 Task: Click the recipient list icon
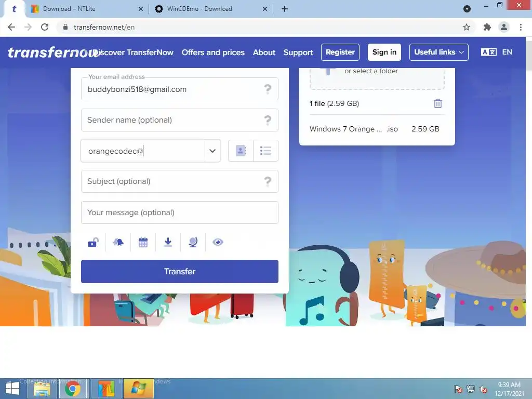pos(265,150)
